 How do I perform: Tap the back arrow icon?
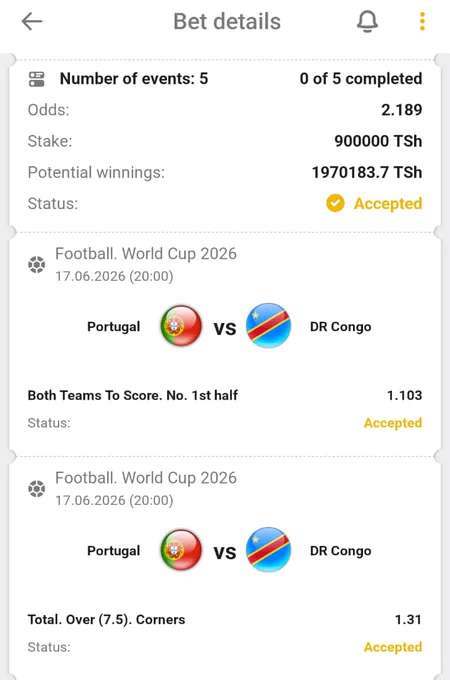pos(32,21)
